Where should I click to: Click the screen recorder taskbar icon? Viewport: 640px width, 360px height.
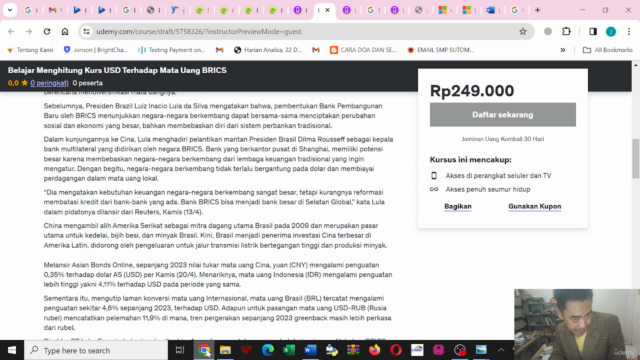click(x=460, y=350)
